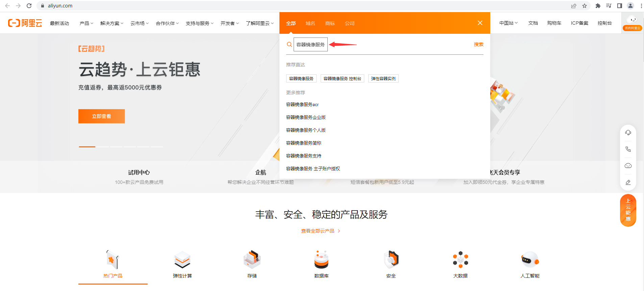Click 查看全部云产品 link
The image size is (644, 291).
click(x=321, y=231)
